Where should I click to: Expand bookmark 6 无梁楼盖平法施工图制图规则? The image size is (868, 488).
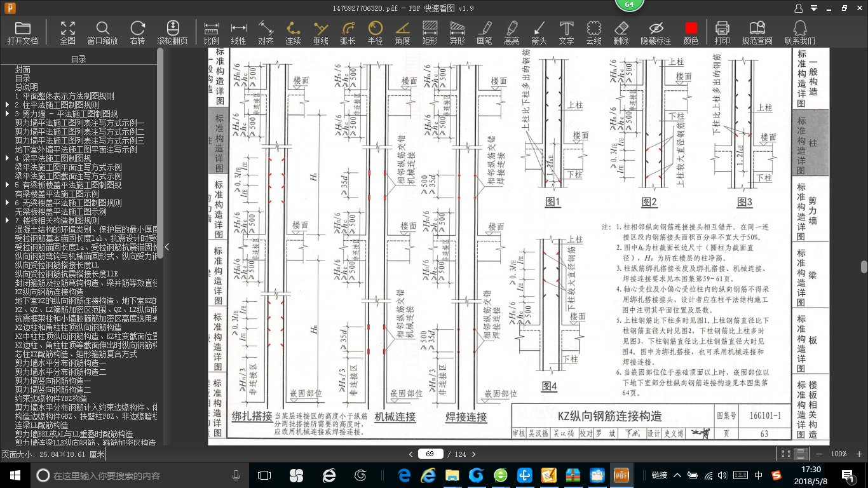click(x=7, y=203)
